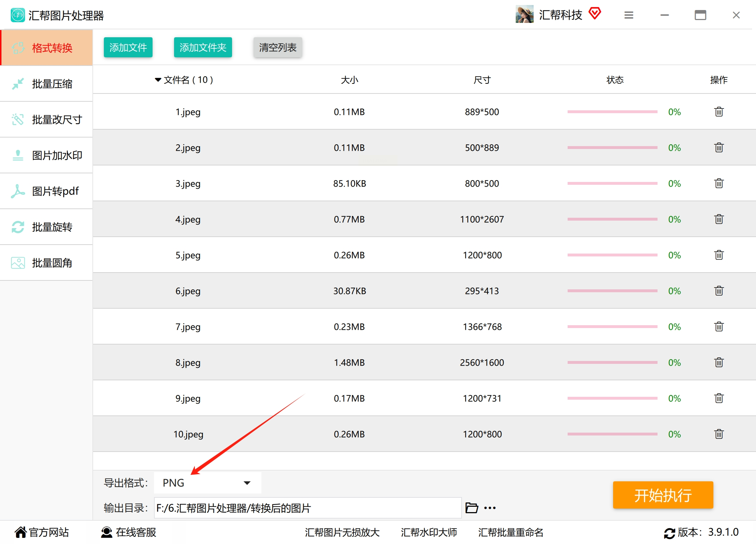The image size is (756, 544).
Task: Open output folder via folder icon
Action: 471,508
